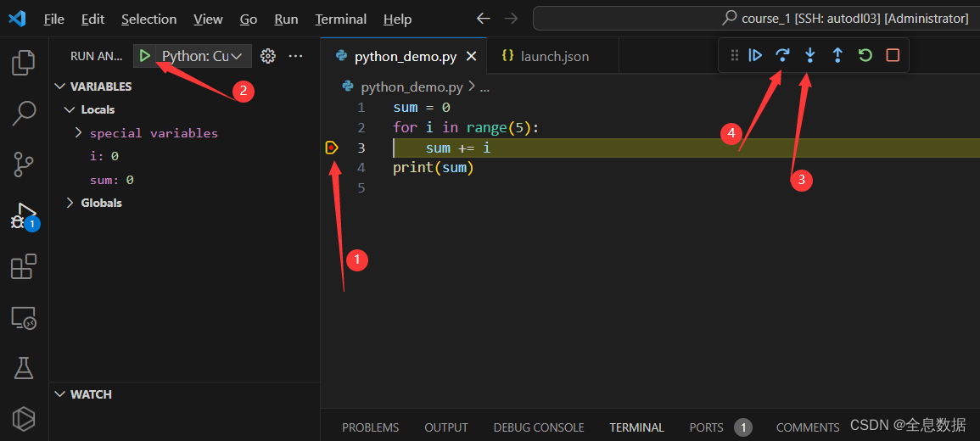Select the variable sum: 0
The height and width of the screenshot is (441, 980).
(x=112, y=180)
